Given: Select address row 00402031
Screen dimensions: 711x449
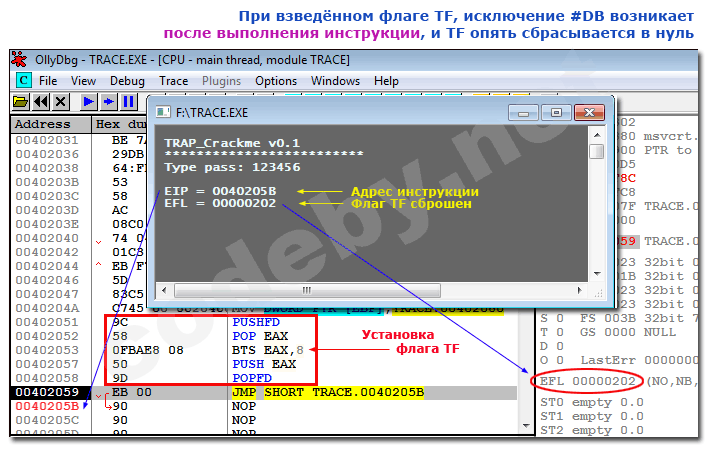Looking at the screenshot, I should coord(47,140).
